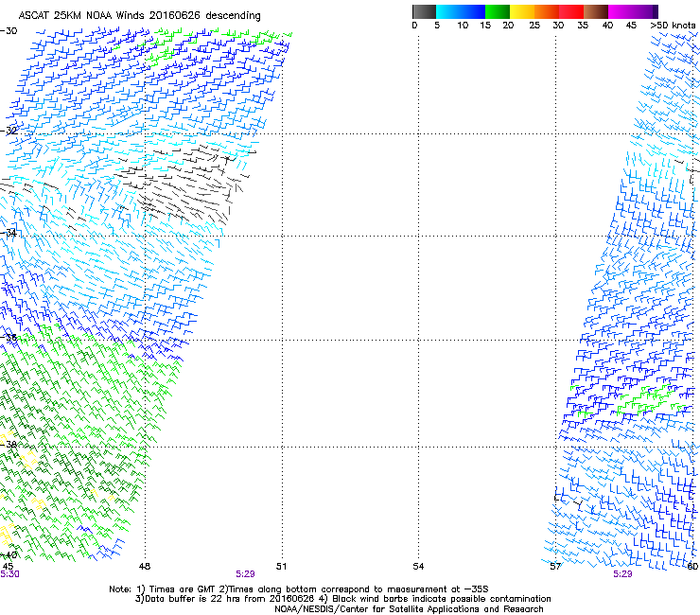Click the title 'ASCAT 25KM NOAA Winds 20160626 descending'

click(x=139, y=15)
